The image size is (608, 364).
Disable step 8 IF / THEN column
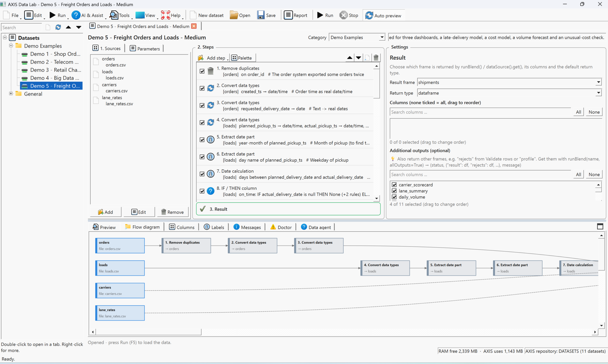pos(202,191)
